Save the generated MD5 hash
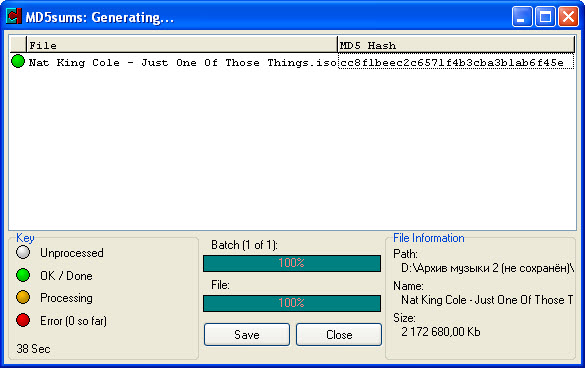585x368 pixels. click(247, 334)
